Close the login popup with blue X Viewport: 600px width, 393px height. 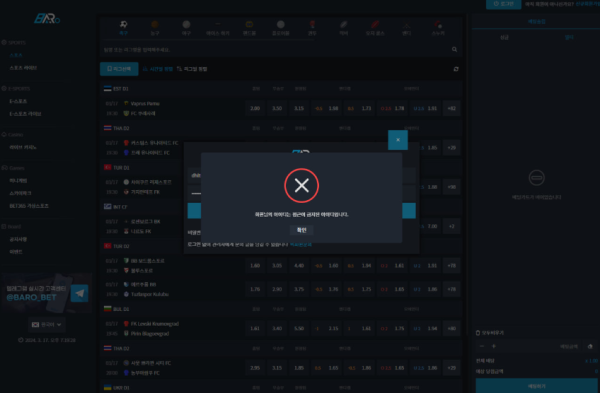click(x=398, y=140)
